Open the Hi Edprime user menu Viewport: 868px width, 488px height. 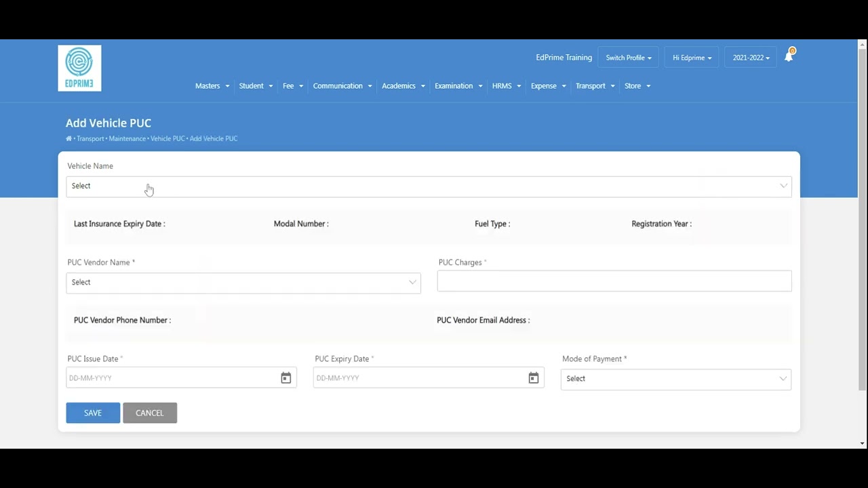tap(692, 58)
